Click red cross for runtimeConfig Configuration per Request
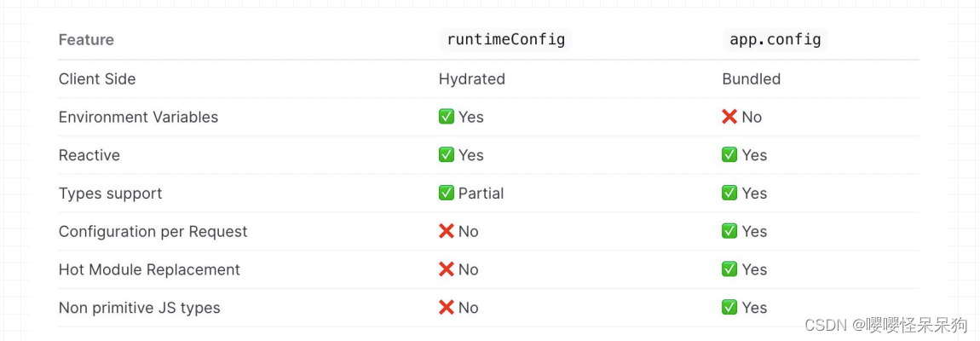This screenshot has width=980, height=341. 447,231
